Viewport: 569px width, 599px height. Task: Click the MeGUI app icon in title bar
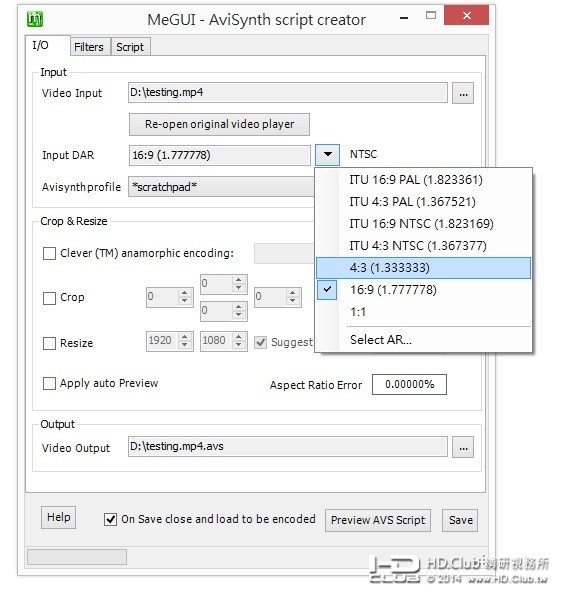(35, 19)
